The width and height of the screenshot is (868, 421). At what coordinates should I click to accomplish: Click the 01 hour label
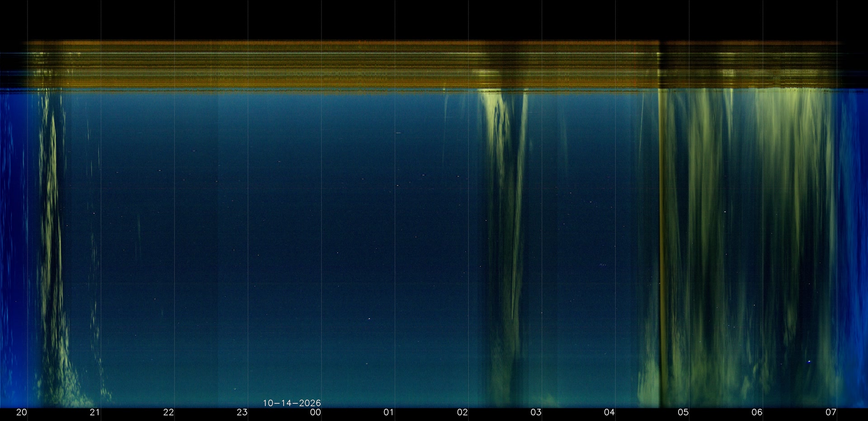point(389,412)
